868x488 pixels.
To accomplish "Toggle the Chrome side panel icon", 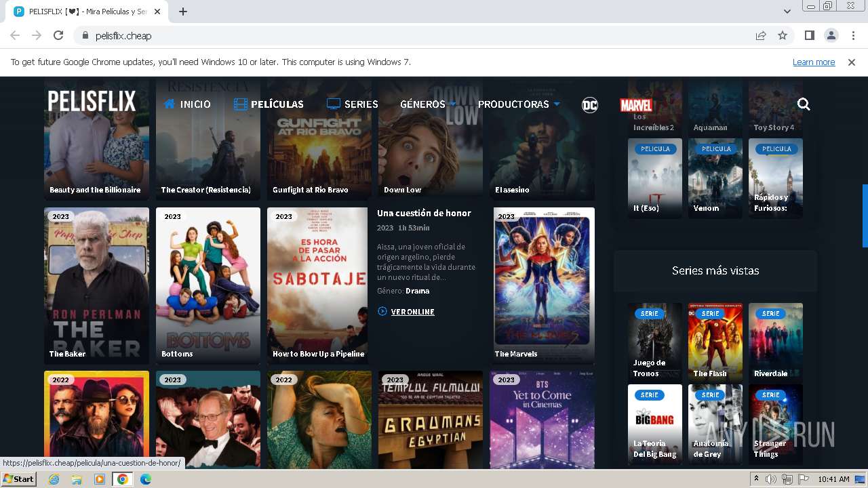I will [x=809, y=35].
